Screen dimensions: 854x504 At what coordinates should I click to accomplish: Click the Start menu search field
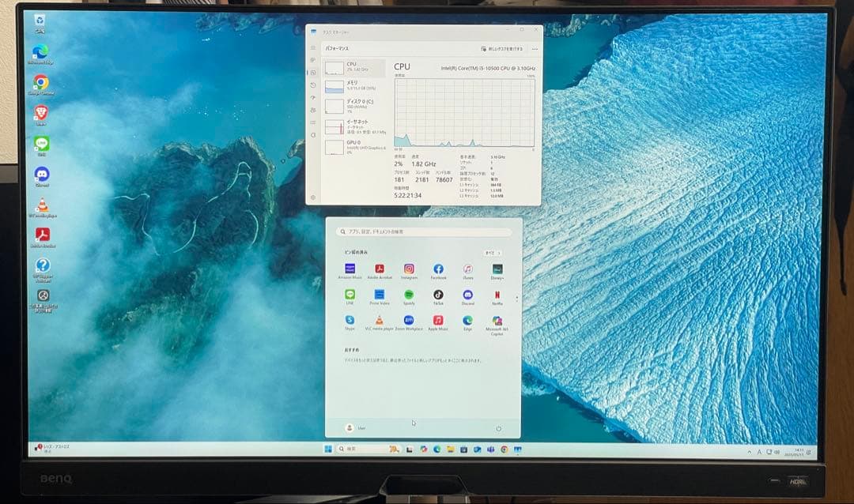(424, 232)
